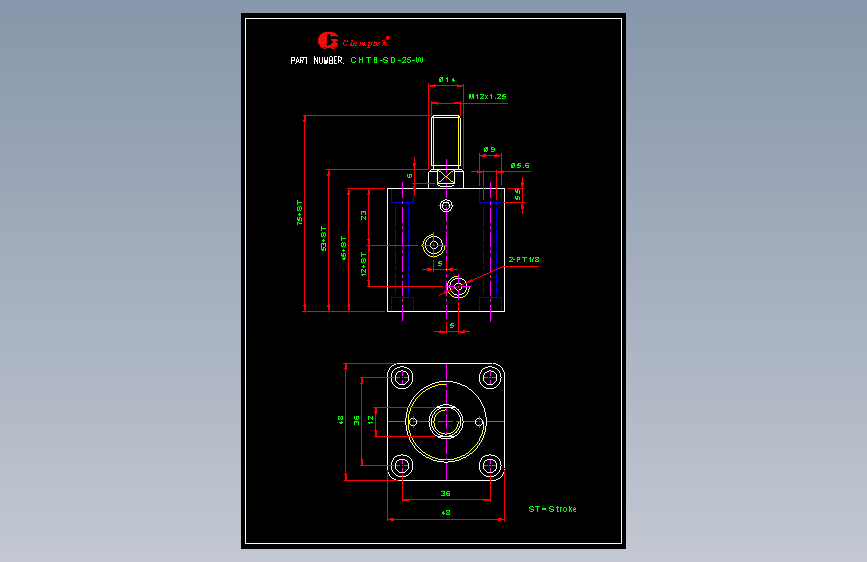Click the small circle near the top of the cylinder body

point(446,206)
